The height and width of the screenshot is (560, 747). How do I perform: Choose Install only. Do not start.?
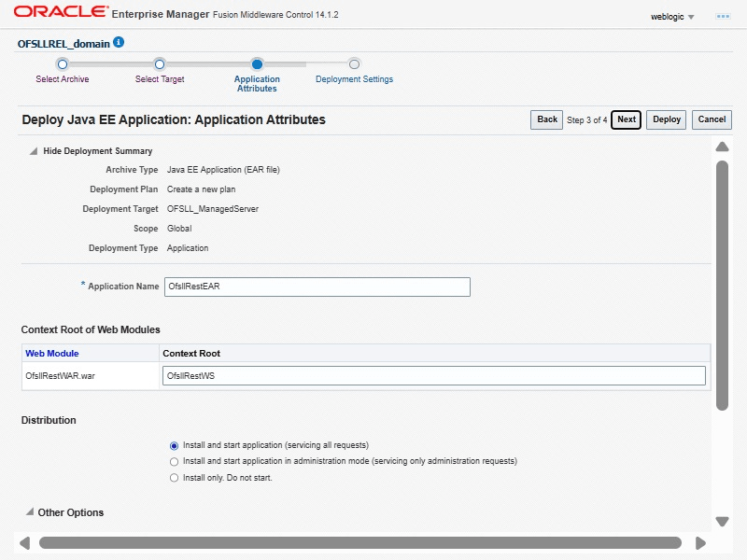(174, 477)
